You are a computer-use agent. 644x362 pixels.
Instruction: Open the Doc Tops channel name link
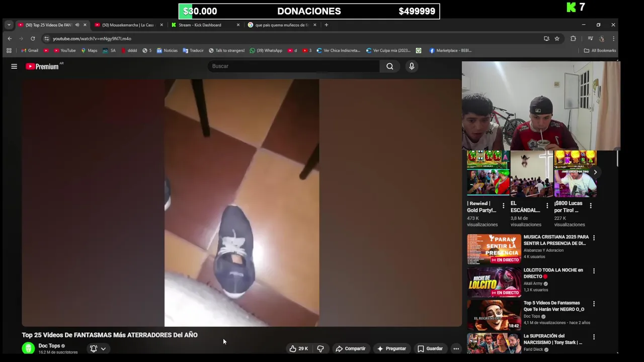pos(49,346)
